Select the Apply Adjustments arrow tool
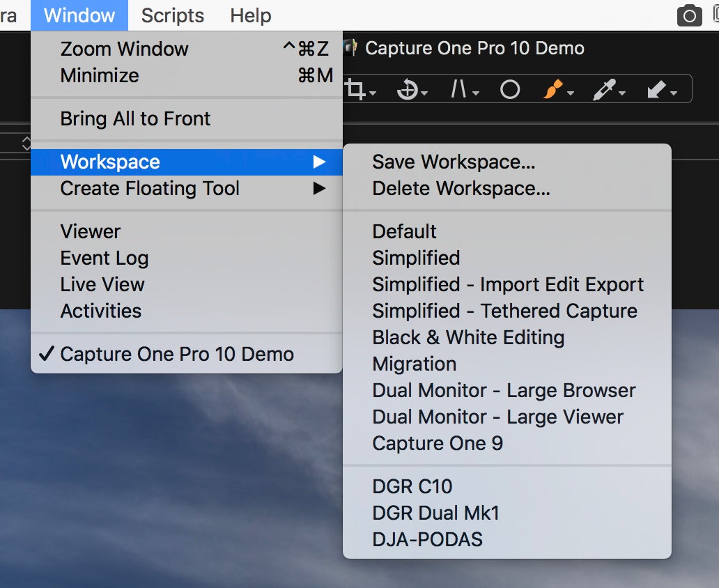Screen dimensions: 719x588 tap(656, 89)
